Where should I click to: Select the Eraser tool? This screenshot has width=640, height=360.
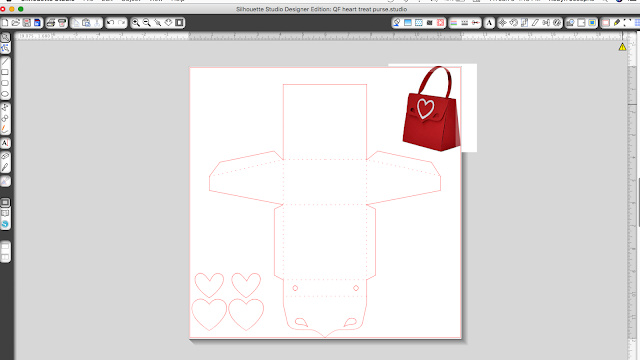click(5, 156)
